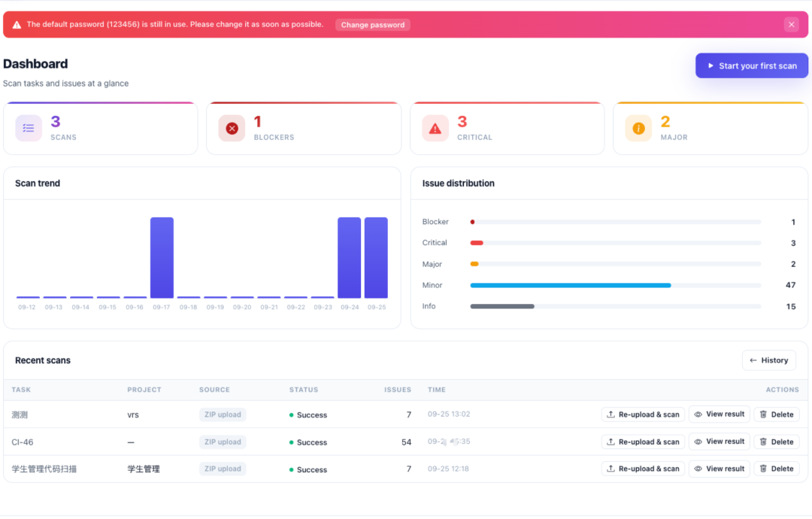Click the Minor count 47

(790, 285)
